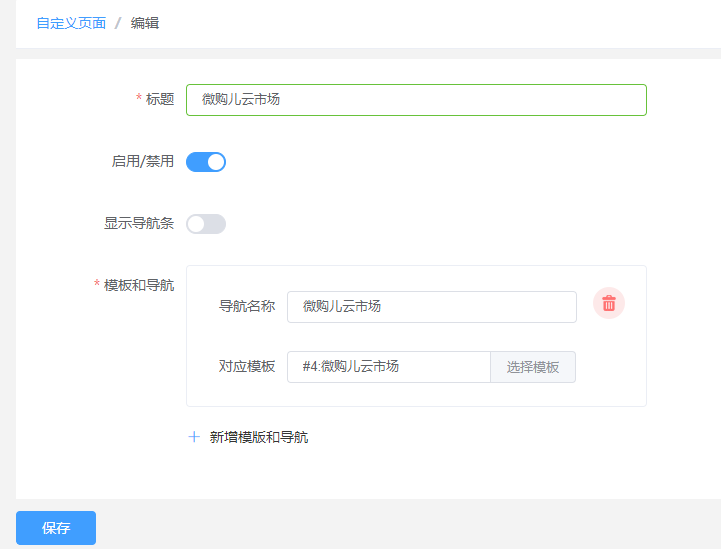Screen dimensions: 721x549
Task: Select the 显示导航条 label
Action: [139, 223]
